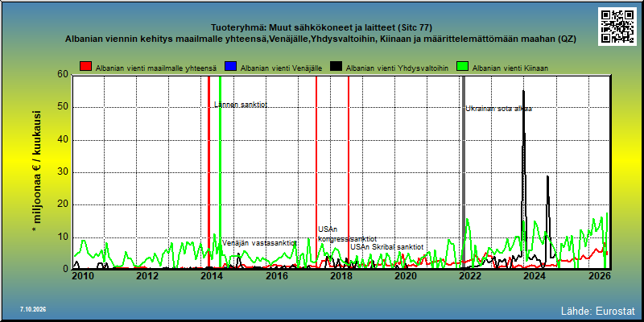The image size is (644, 322).
Task: Click x-axis year 2024
Action: coord(535,276)
